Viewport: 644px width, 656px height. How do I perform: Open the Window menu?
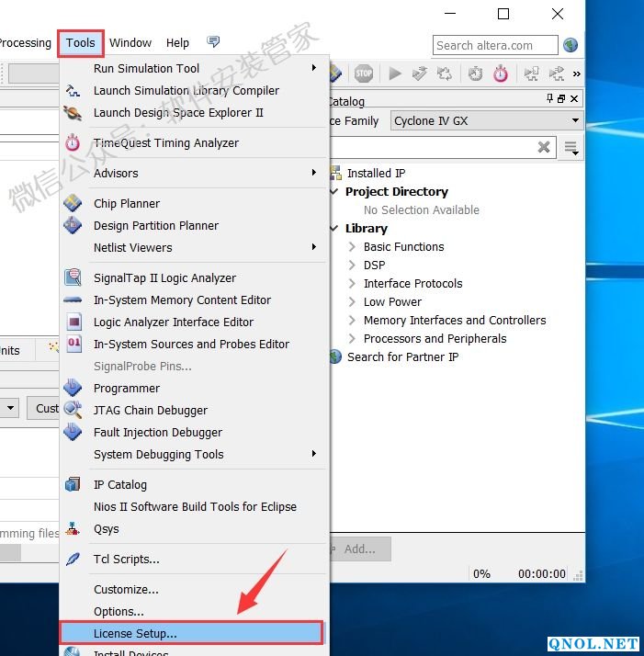pos(130,43)
